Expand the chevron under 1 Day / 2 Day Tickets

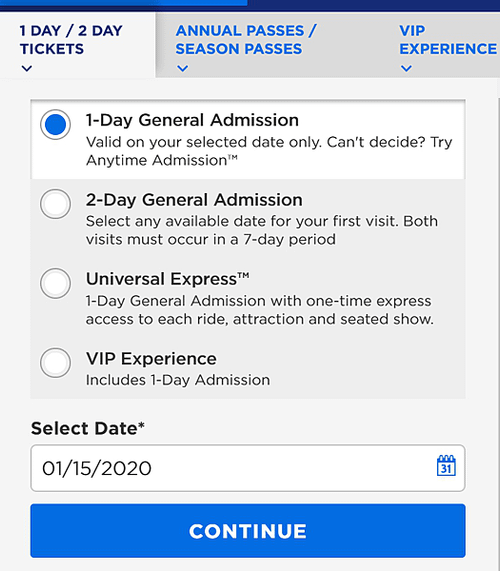(27, 68)
